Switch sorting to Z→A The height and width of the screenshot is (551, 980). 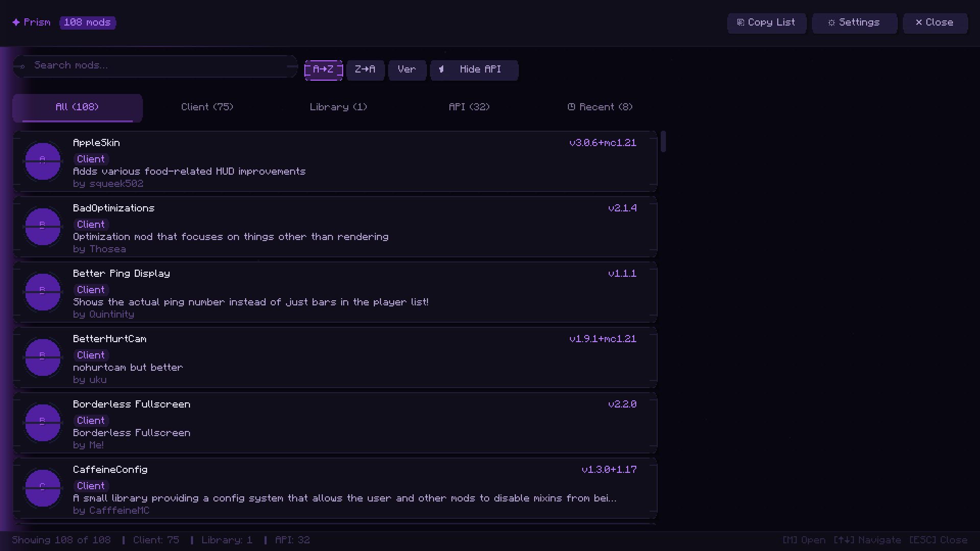coord(365,70)
